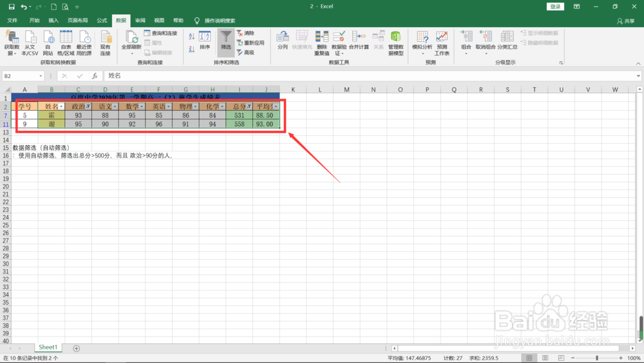This screenshot has width=644, height=363.
Task: Expand the formula bar chevron
Action: point(638,75)
